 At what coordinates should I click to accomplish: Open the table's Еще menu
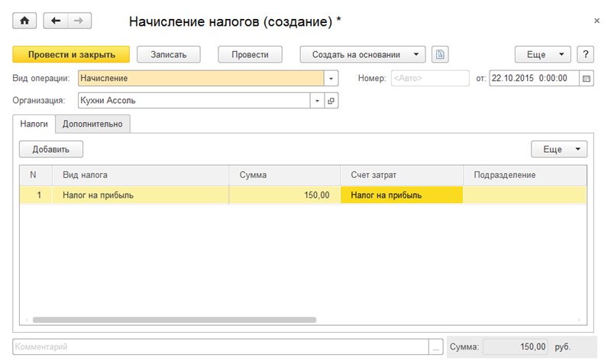pyautogui.click(x=559, y=150)
